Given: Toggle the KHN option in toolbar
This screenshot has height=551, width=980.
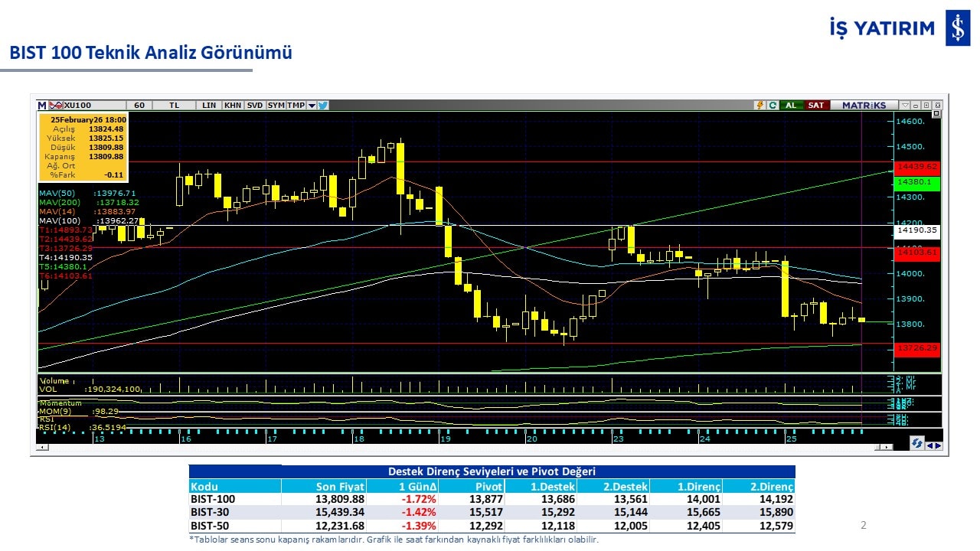Looking at the screenshot, I should [233, 105].
